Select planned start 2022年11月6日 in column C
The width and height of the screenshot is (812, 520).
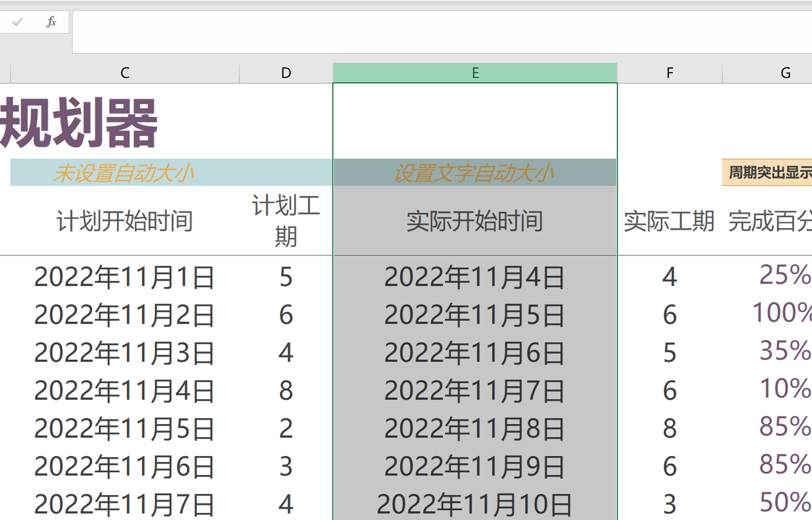(x=125, y=466)
